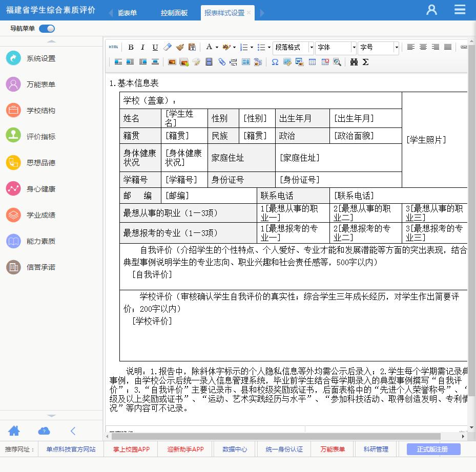This screenshot has height=472, width=476.
Task: Toggle underline formatting
Action: point(155,47)
